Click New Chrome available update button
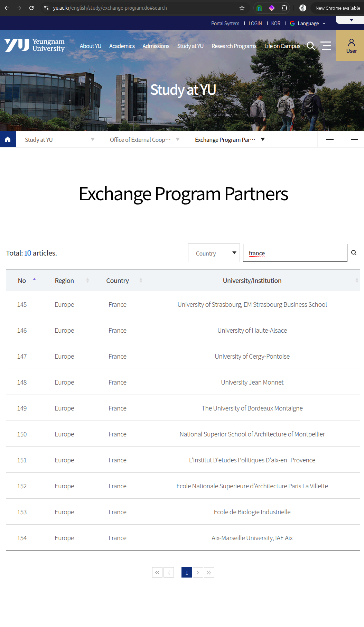The width and height of the screenshot is (364, 627). (x=337, y=8)
